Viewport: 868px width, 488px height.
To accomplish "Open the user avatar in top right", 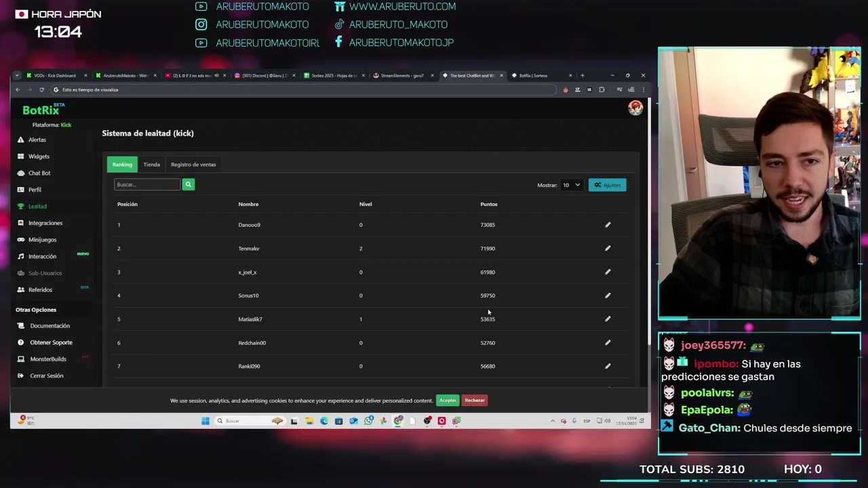I will 635,108.
